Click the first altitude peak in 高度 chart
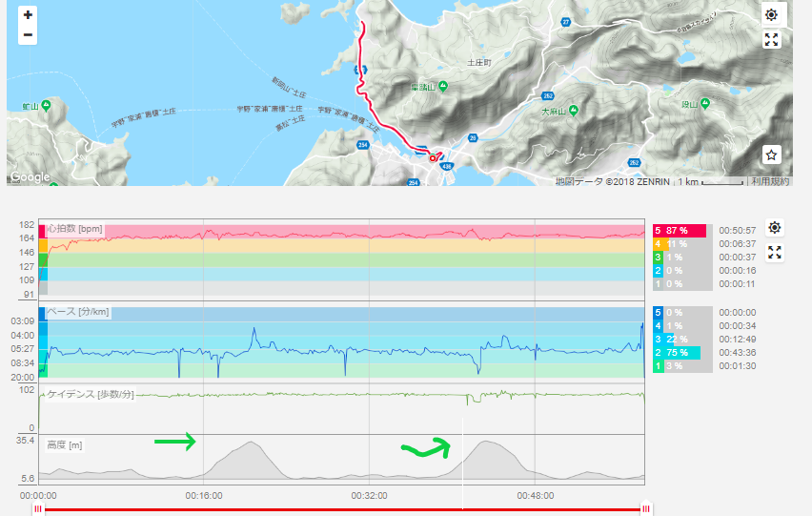The width and height of the screenshot is (812, 516). pyautogui.click(x=252, y=442)
